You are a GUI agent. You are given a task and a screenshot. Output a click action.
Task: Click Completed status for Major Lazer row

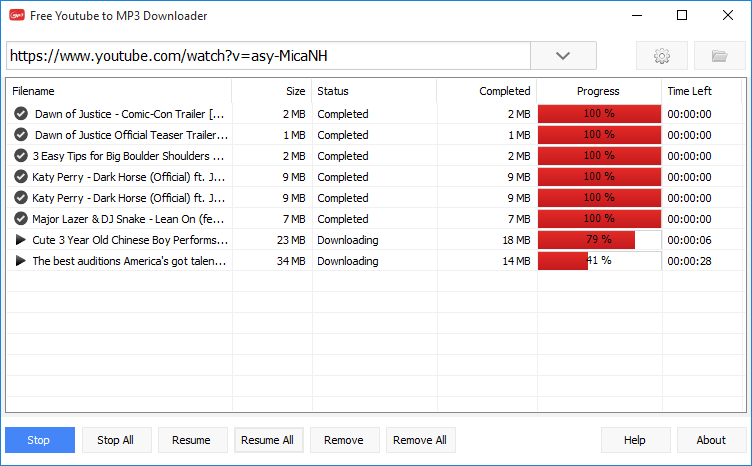click(343, 219)
